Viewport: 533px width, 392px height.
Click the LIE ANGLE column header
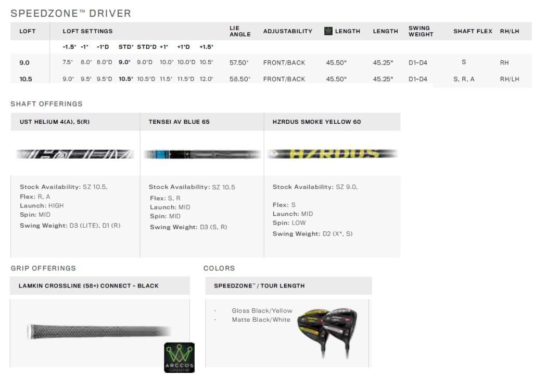pyautogui.click(x=240, y=31)
